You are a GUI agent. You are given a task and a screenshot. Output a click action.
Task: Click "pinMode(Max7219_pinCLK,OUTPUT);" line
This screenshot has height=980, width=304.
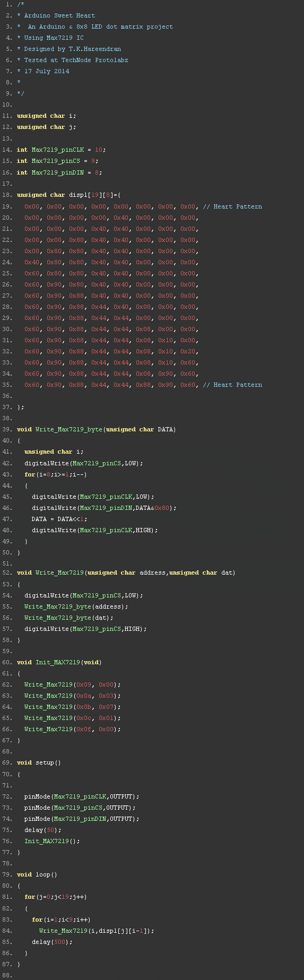(82, 796)
